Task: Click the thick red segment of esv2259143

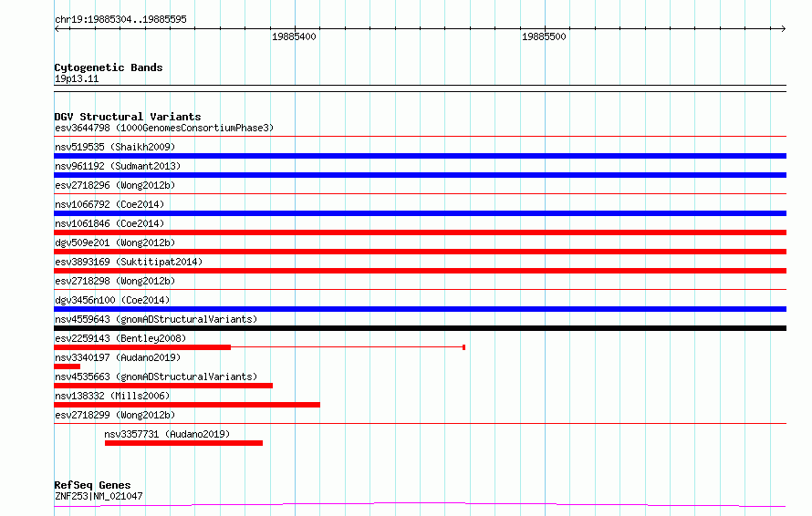Action: 142,347
